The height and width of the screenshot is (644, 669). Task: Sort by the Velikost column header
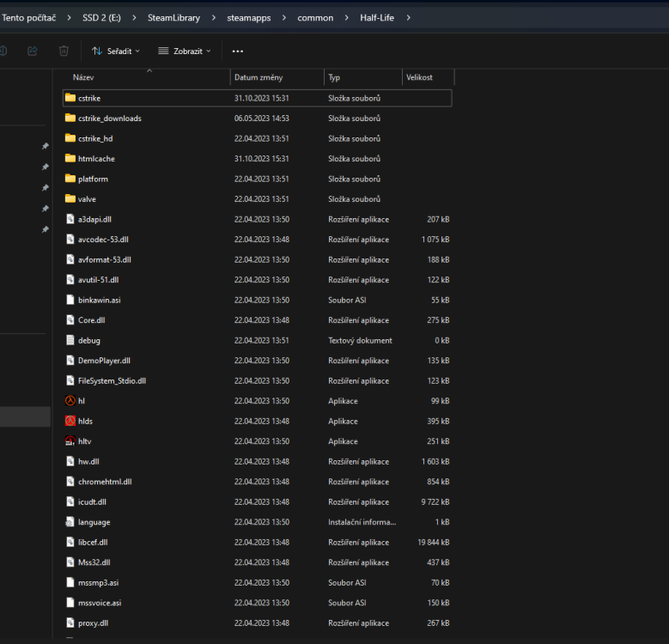(x=419, y=77)
